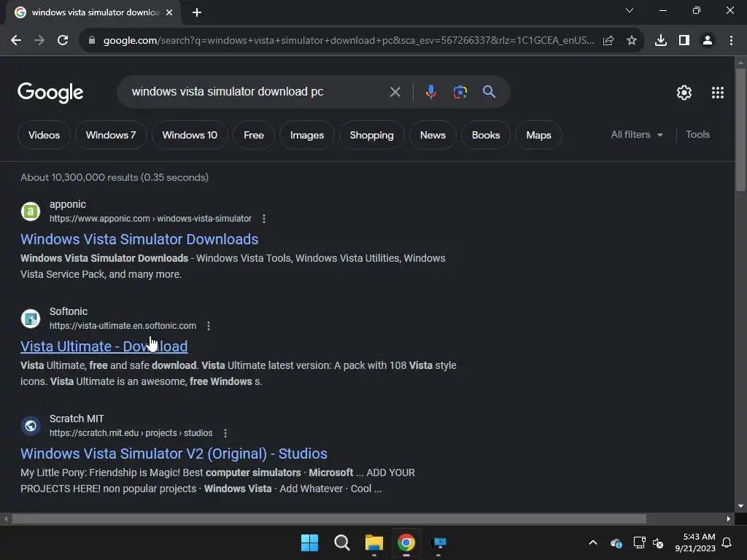
Task: Open Google quick settings gear
Action: [684, 93]
